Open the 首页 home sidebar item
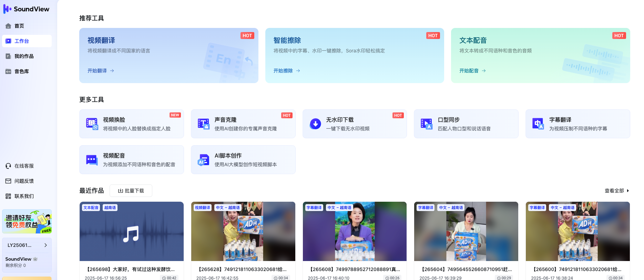 click(x=27, y=26)
